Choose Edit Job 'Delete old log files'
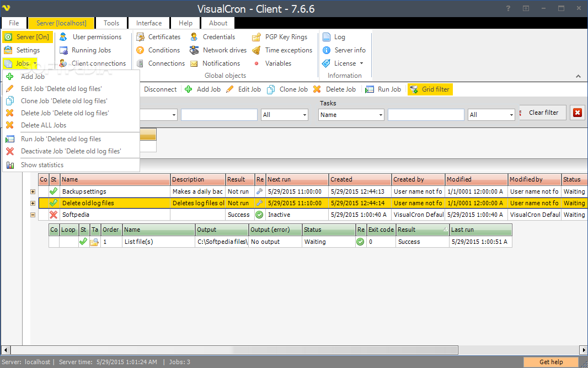The height and width of the screenshot is (368, 588). tap(71, 89)
